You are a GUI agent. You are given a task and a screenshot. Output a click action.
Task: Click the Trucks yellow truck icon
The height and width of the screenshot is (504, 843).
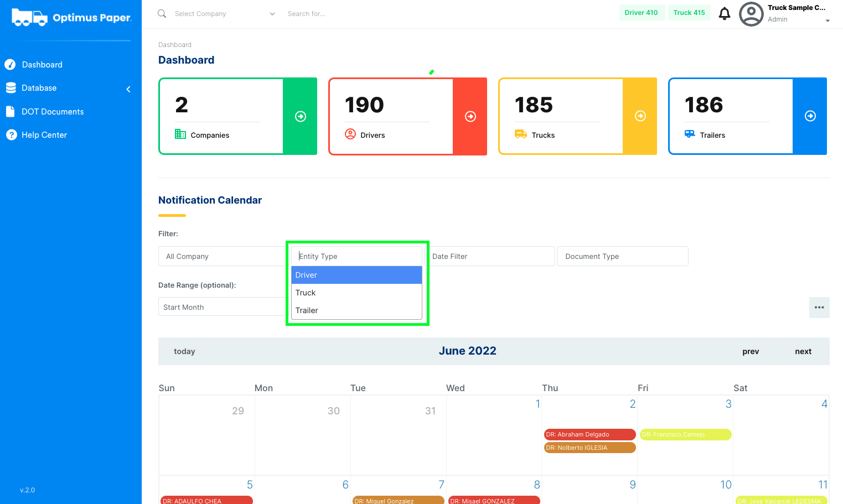click(520, 134)
